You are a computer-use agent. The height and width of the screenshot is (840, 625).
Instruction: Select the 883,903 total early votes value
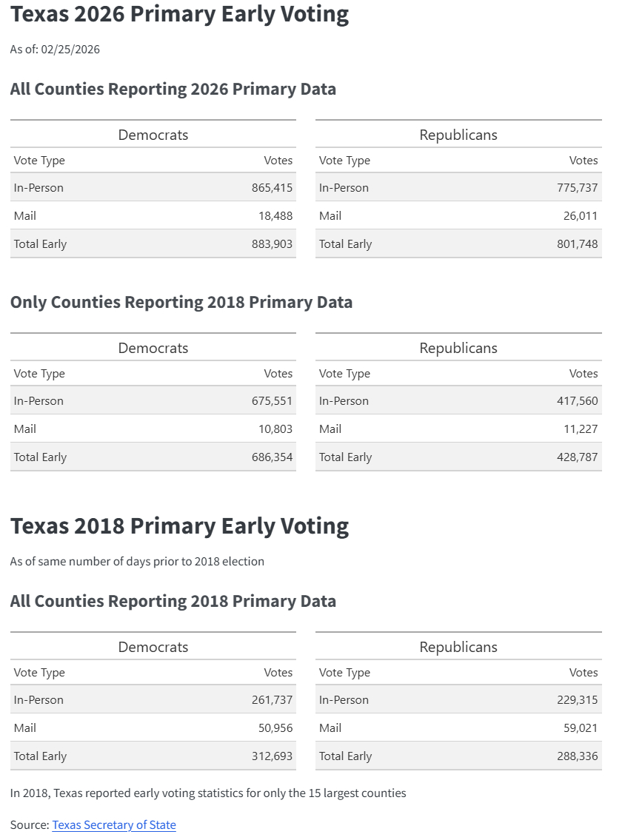tap(272, 244)
